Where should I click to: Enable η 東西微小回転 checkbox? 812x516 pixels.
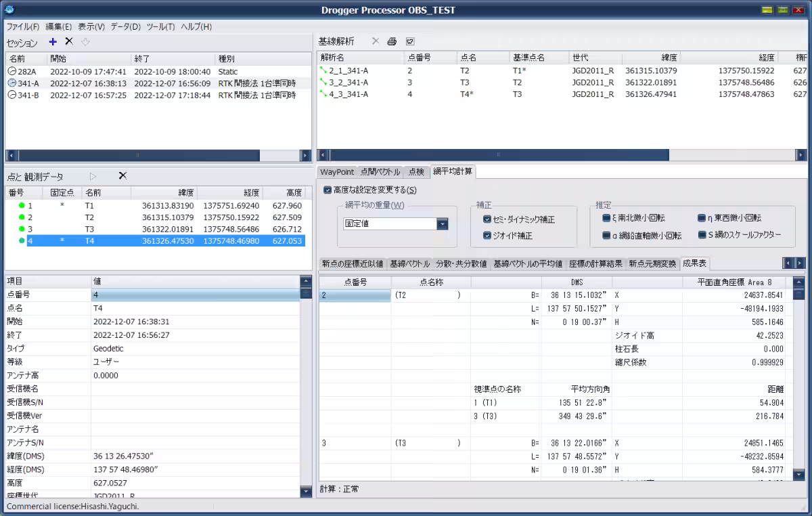(702, 218)
